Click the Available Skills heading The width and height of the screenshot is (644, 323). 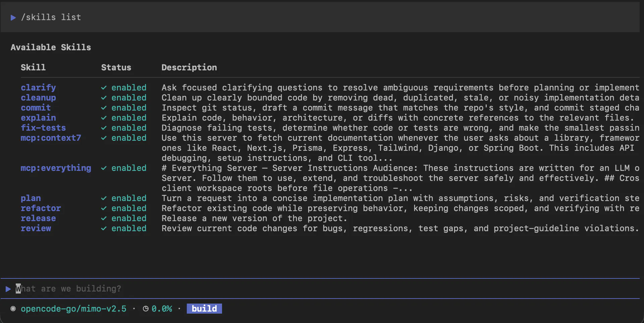click(51, 47)
